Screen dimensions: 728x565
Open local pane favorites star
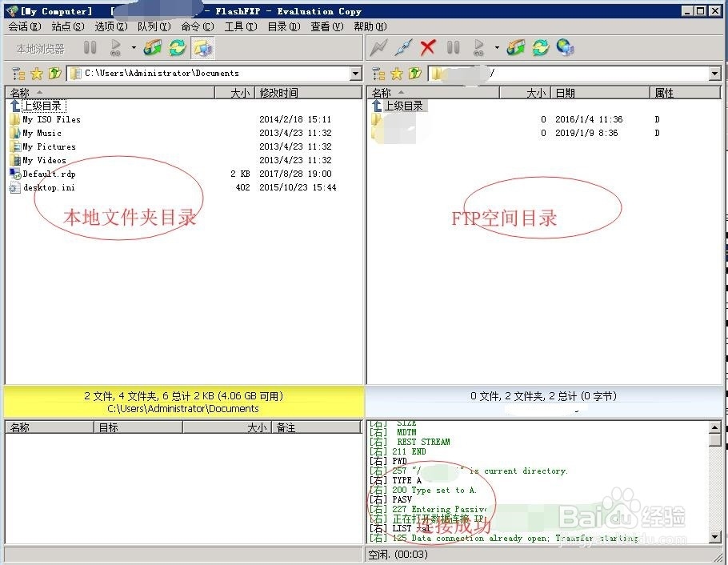click(x=37, y=74)
